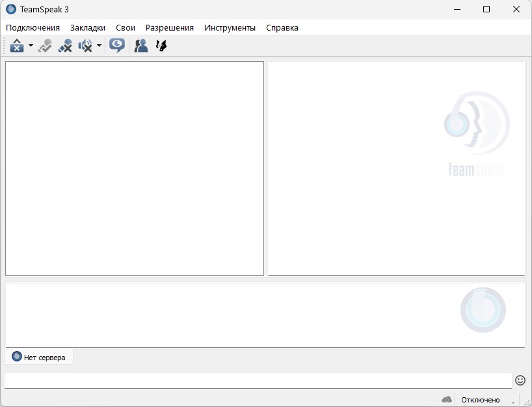Screen dimensions: 532x407
Task: Open the emoji picker smiley icon
Action: (520, 380)
